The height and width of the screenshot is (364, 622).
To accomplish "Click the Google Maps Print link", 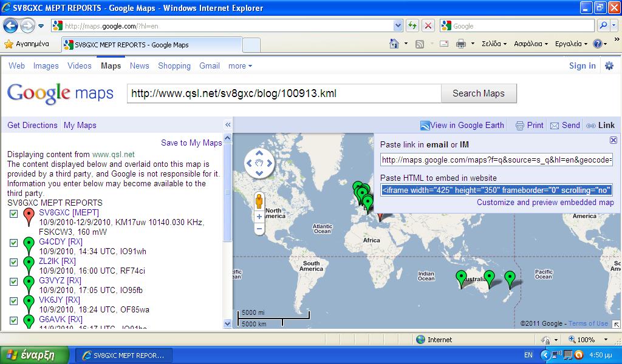I will (x=530, y=125).
